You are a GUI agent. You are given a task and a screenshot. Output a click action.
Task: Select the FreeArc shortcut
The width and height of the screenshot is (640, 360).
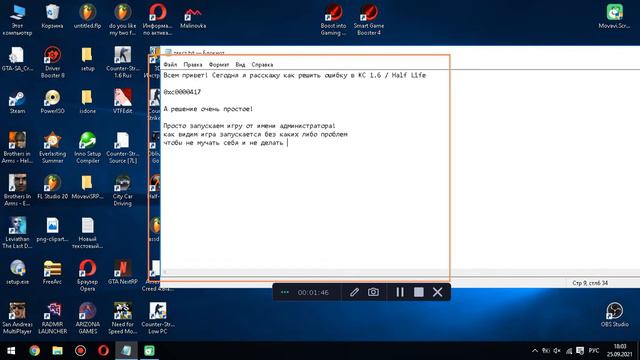[x=52, y=272]
